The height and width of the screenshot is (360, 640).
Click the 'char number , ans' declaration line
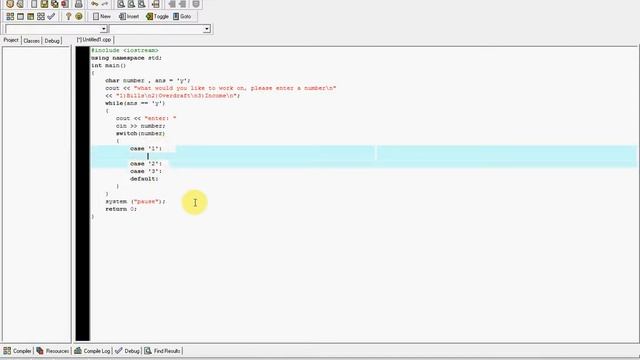click(x=148, y=80)
